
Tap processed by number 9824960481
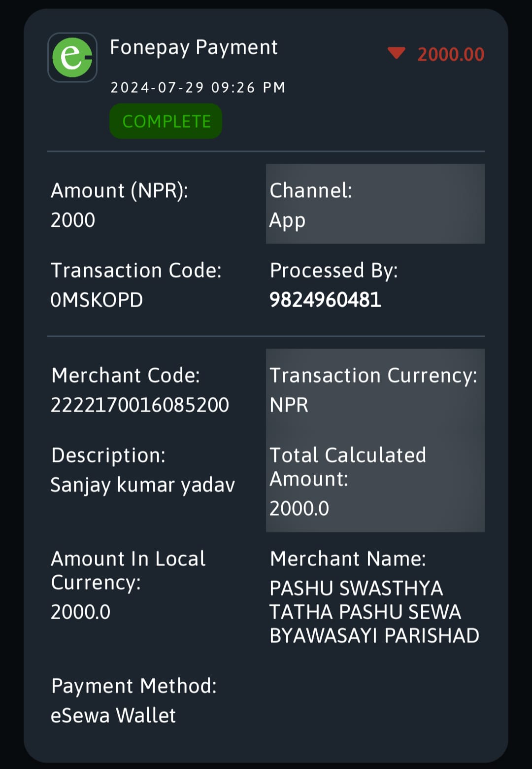pyautogui.click(x=325, y=300)
